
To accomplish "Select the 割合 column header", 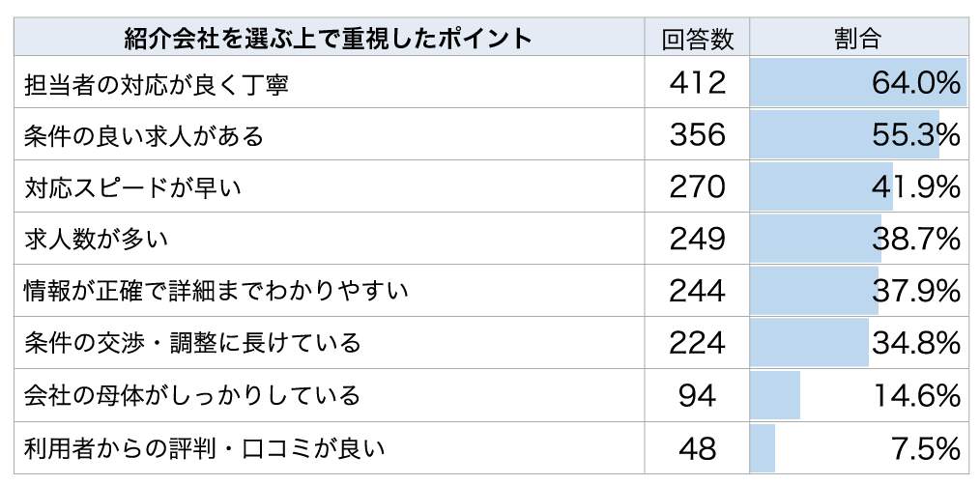I will (x=858, y=37).
